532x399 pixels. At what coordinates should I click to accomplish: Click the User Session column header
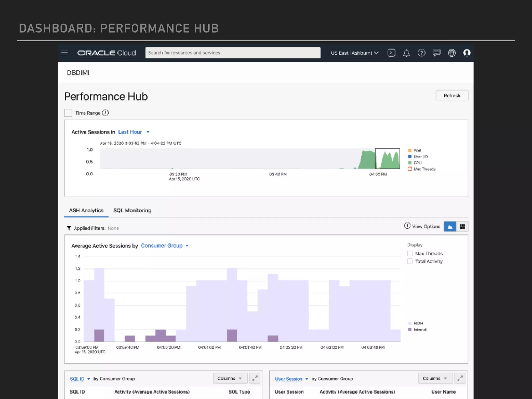click(x=289, y=392)
